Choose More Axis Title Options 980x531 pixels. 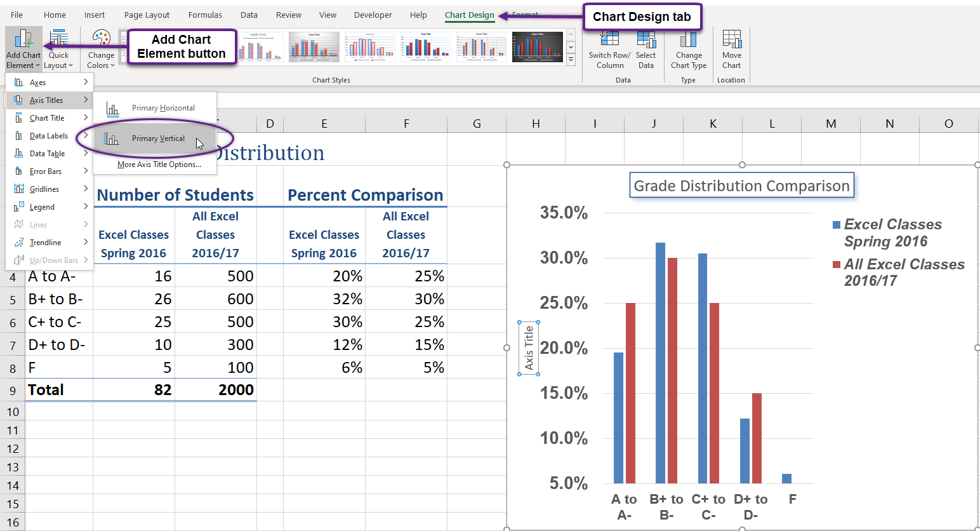pos(159,165)
